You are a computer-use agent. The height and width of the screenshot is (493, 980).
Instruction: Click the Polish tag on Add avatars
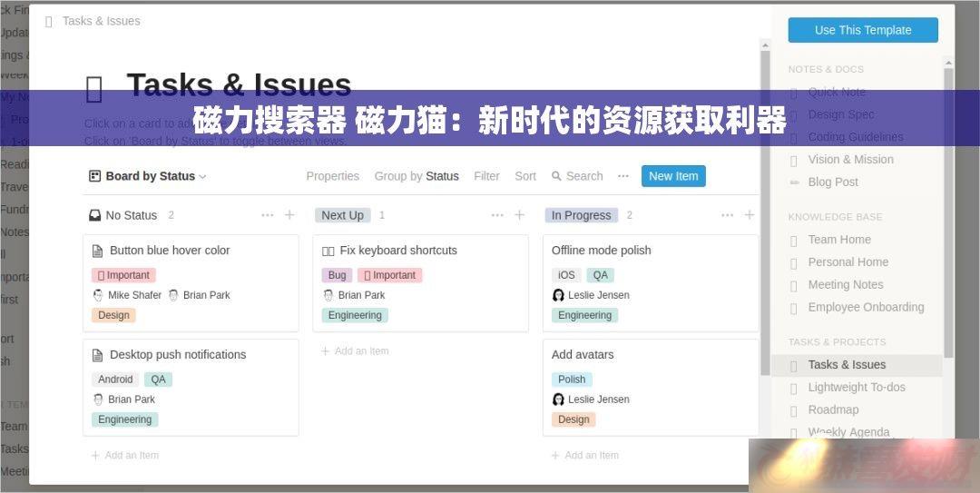click(572, 380)
